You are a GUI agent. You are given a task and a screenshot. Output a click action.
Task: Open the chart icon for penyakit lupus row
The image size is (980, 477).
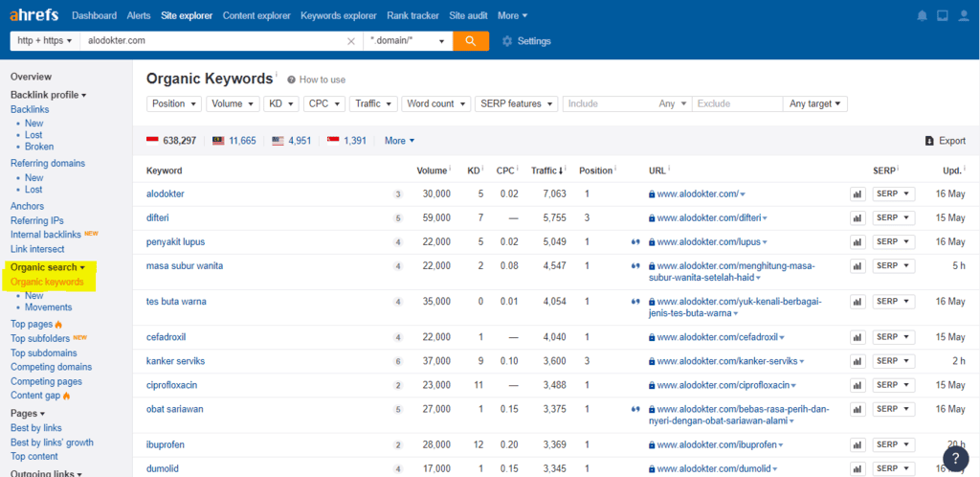coord(857,242)
